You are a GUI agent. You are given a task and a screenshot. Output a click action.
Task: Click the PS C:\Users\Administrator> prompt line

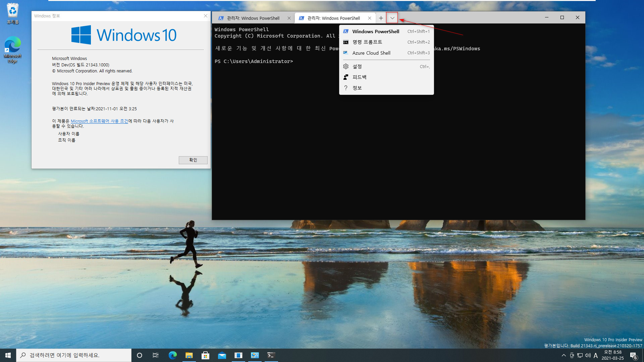tap(254, 61)
